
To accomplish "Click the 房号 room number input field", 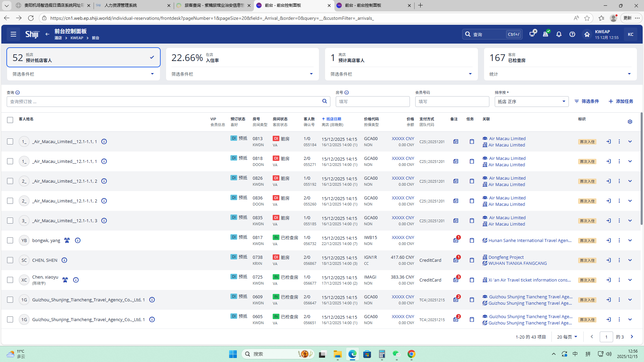I will [372, 102].
